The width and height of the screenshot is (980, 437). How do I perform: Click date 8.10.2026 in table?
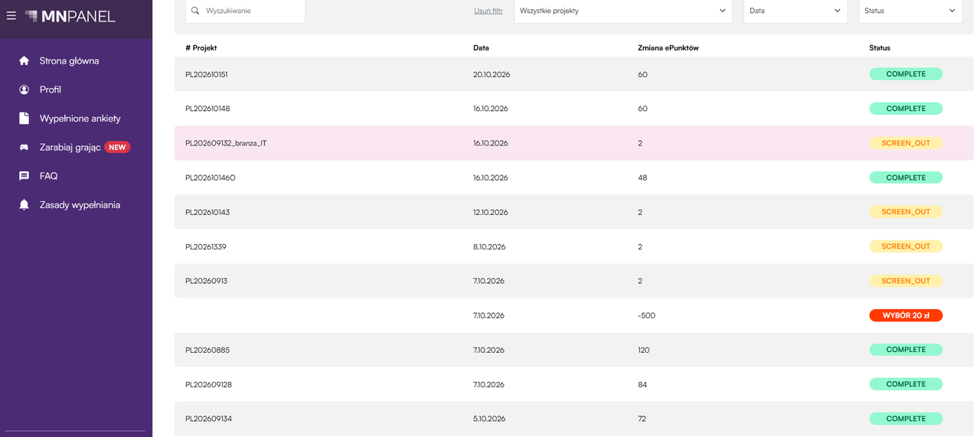pos(489,246)
